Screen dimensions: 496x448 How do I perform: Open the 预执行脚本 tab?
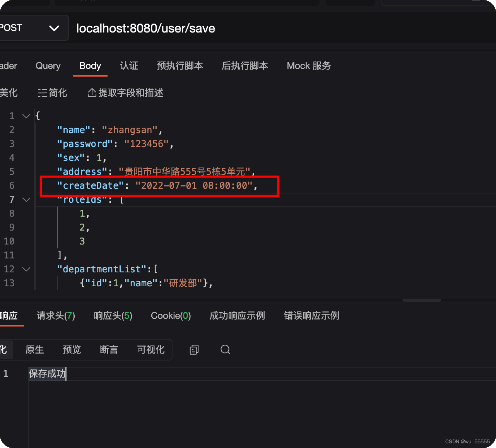pyautogui.click(x=180, y=66)
